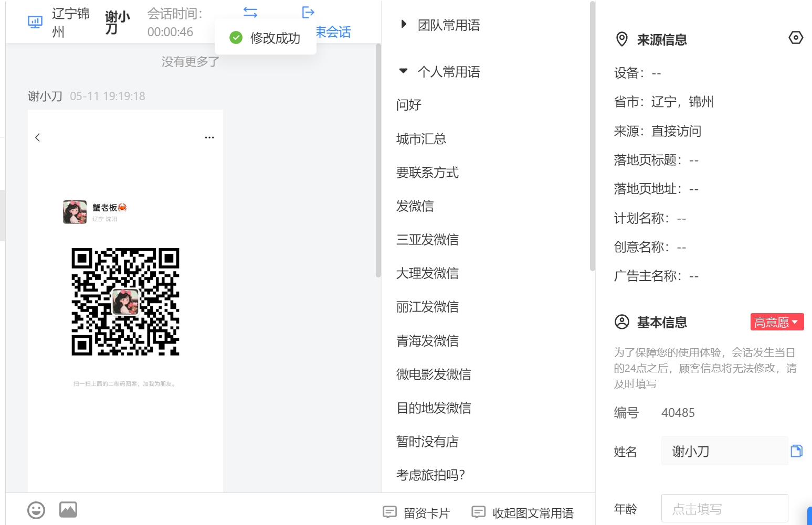The image size is (812, 525).
Task: Click the 辽宁锦州 location label in header
Action: pyautogui.click(x=71, y=23)
